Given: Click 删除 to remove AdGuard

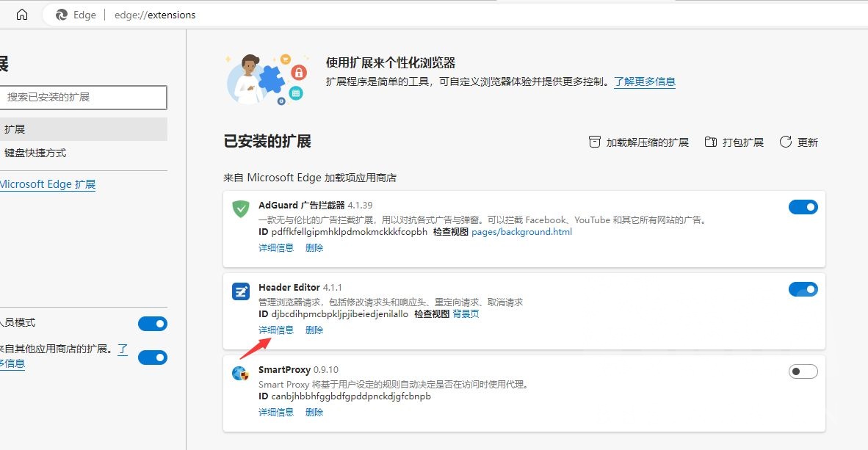Looking at the screenshot, I should [314, 248].
